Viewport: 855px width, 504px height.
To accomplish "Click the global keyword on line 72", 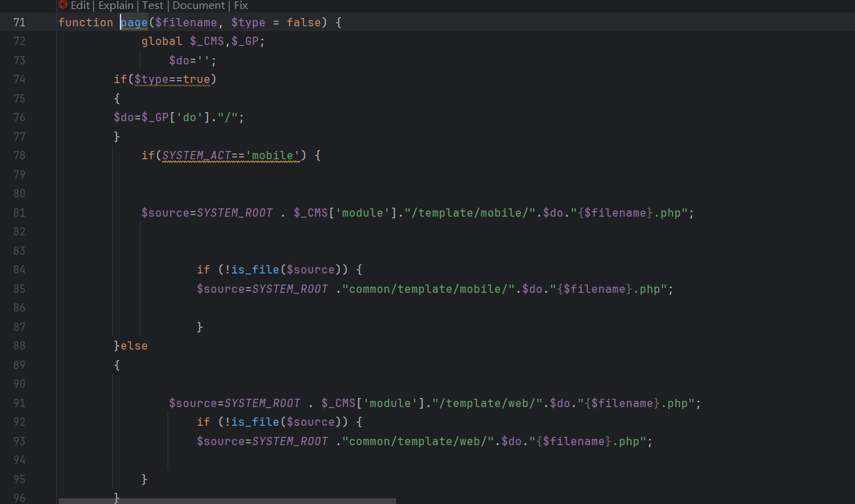I will pos(162,41).
